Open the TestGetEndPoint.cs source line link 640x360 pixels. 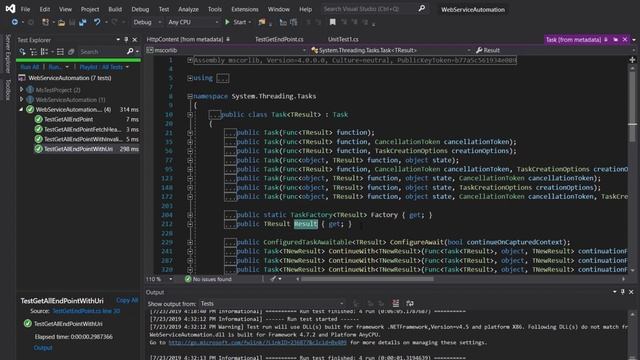(x=86, y=311)
